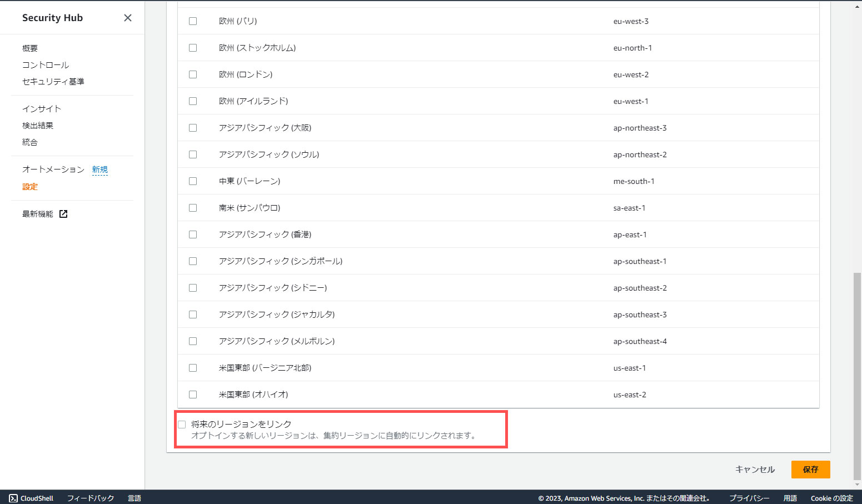Select the アジアパシフィック (メルボルン) checkbox

pyautogui.click(x=193, y=341)
